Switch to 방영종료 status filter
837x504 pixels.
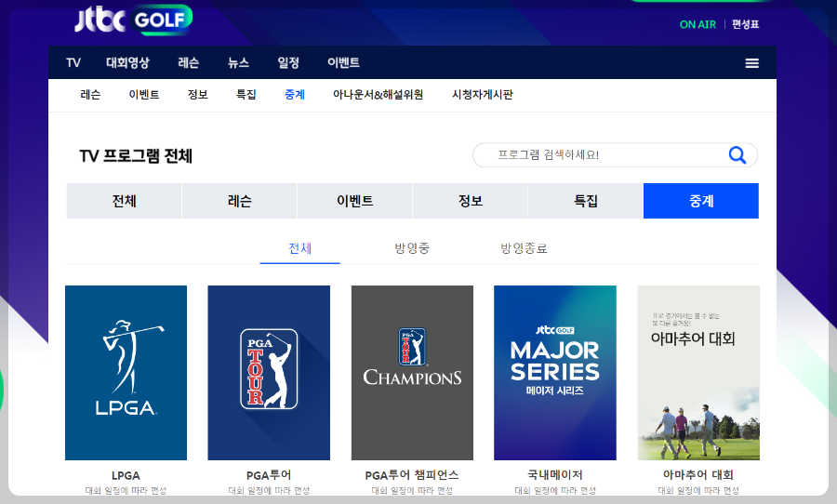[524, 248]
